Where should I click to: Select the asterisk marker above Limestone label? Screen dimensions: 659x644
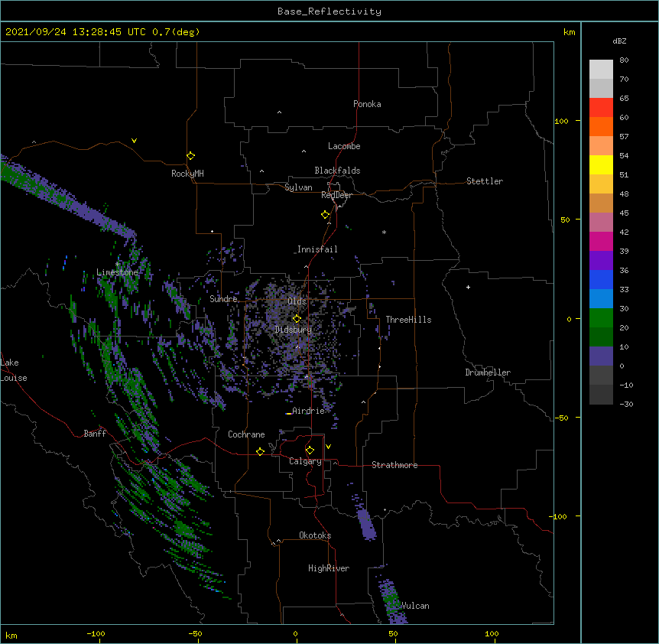pos(118,265)
